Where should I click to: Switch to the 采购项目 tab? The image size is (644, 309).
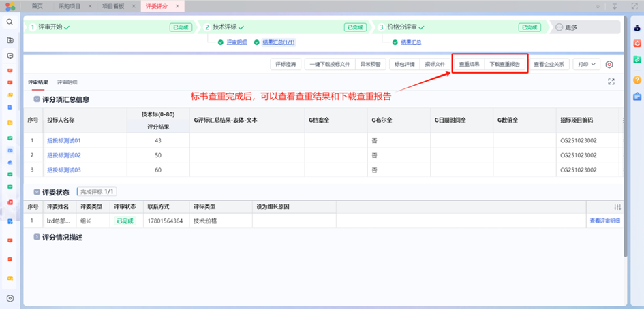coord(70,7)
